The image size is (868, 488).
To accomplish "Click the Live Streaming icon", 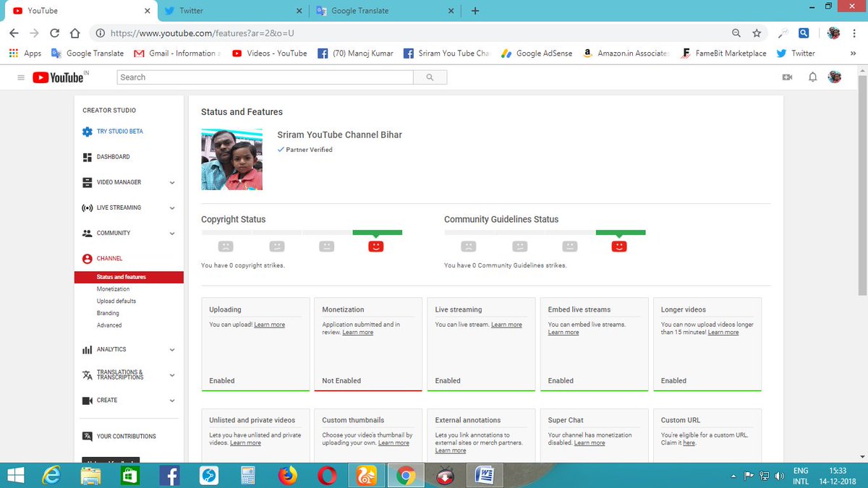I will pos(88,207).
